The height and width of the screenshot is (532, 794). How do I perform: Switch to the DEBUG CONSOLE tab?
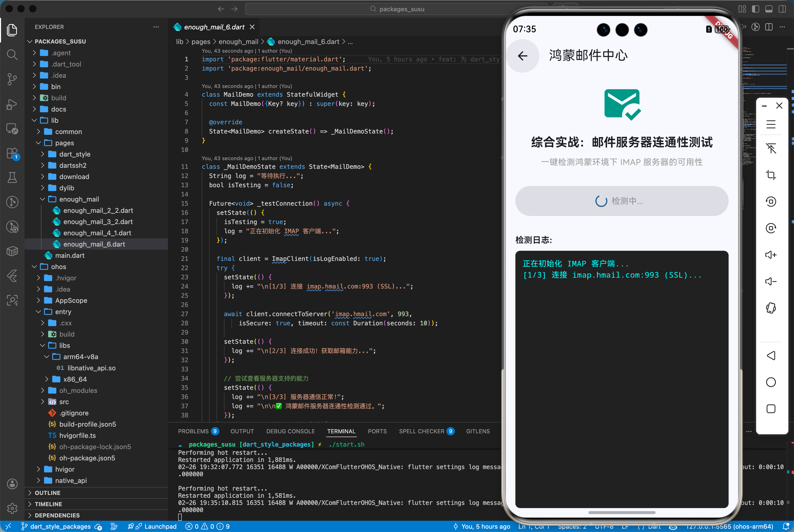pos(290,431)
